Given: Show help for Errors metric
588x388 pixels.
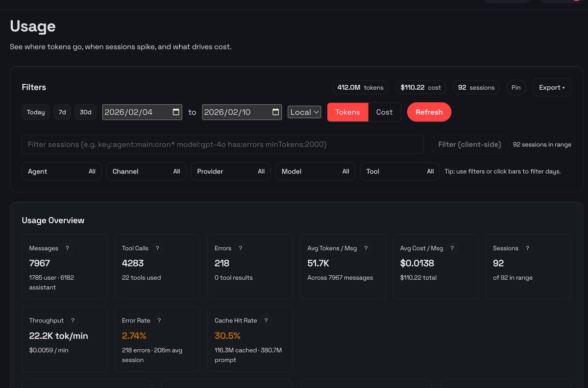Looking at the screenshot, I should [240, 248].
